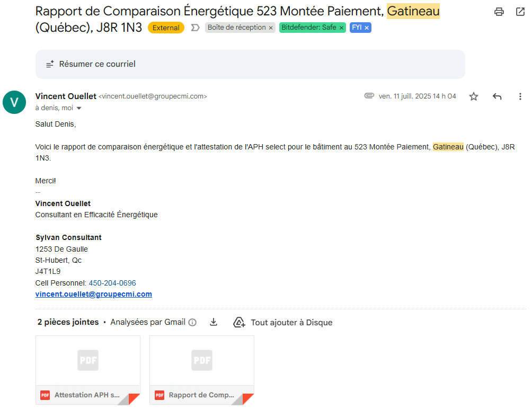Viewport: 532px width, 409px height.
Task: Click the importance marker beside External label
Action: (195, 28)
